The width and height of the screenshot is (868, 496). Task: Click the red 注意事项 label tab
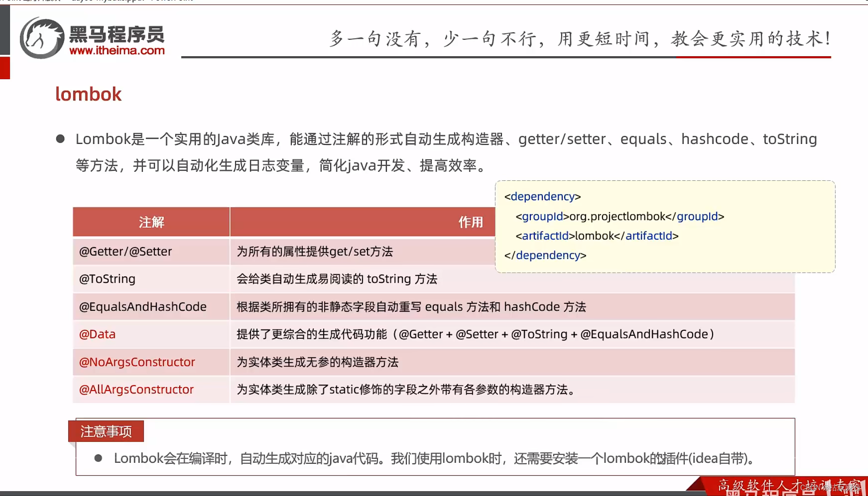point(106,430)
